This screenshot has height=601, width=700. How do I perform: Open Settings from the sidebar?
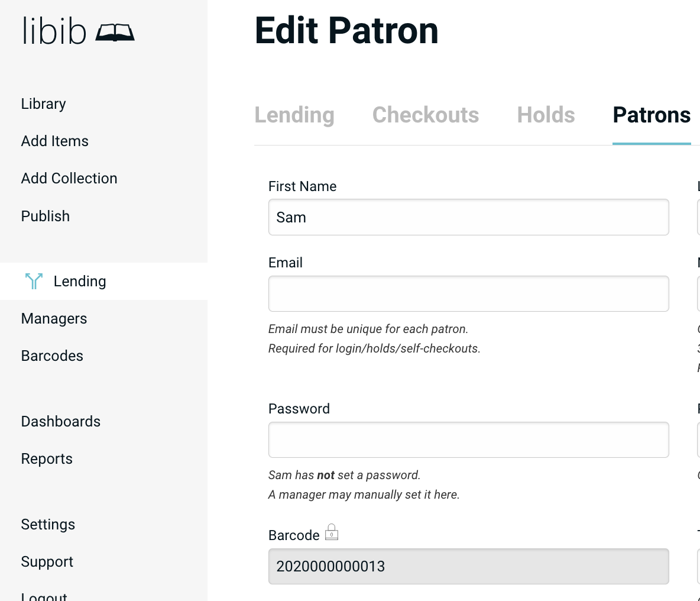point(48,524)
